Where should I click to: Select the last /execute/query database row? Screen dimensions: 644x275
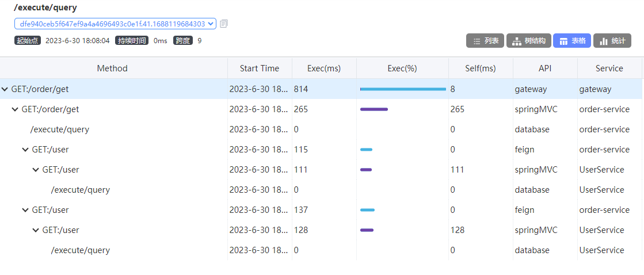pyautogui.click(x=321, y=250)
